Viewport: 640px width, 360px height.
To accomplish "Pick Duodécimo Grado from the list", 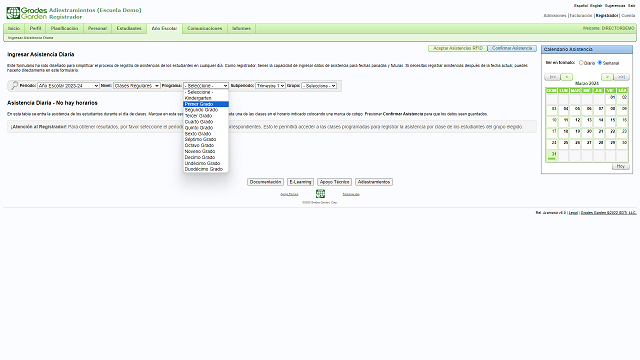I will pyautogui.click(x=206, y=169).
